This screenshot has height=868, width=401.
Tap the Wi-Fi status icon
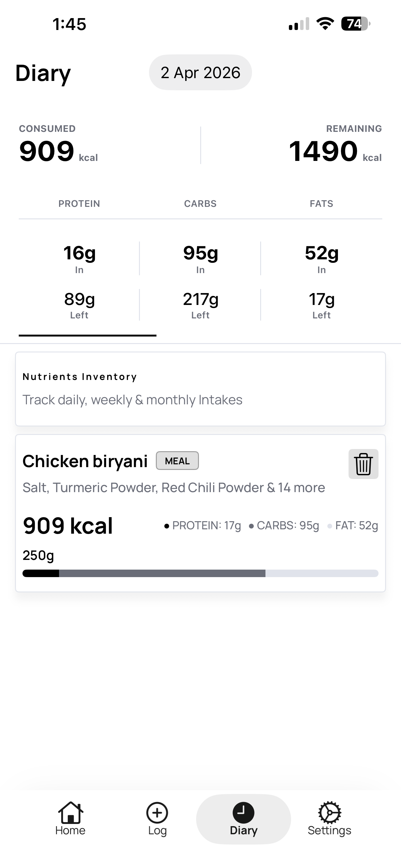click(325, 24)
